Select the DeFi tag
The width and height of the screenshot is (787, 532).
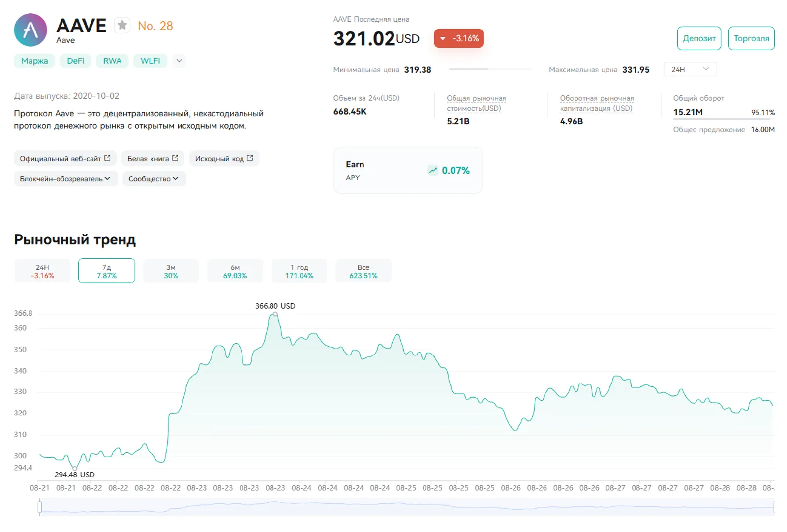tap(76, 61)
